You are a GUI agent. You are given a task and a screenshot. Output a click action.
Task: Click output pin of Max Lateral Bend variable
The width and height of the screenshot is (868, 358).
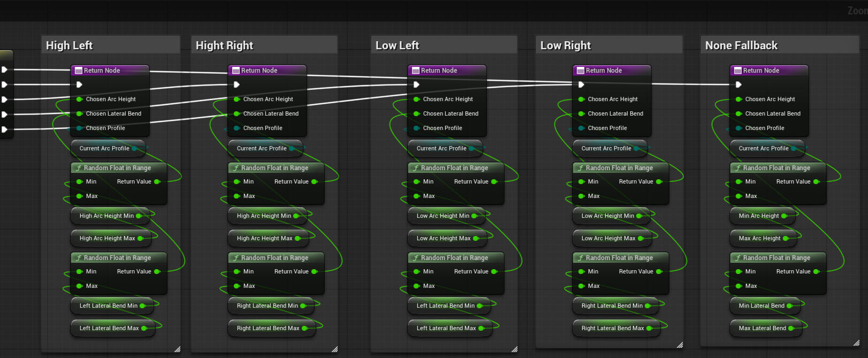791,328
